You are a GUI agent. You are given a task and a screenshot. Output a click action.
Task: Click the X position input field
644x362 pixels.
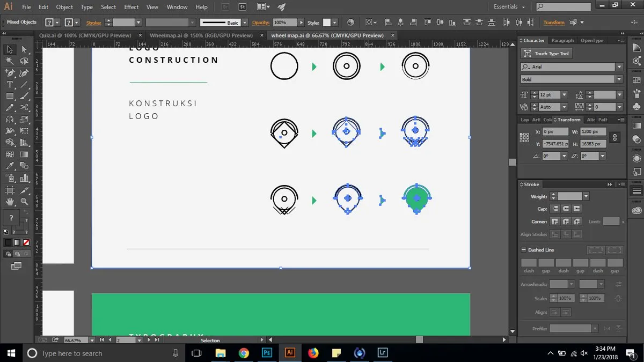coord(554,131)
